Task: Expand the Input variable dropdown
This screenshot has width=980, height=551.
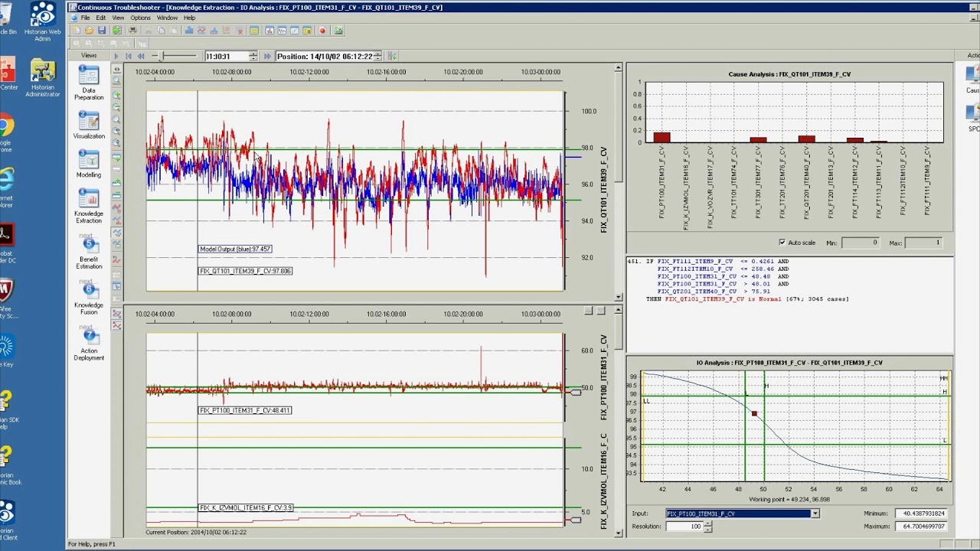Action: pos(815,514)
